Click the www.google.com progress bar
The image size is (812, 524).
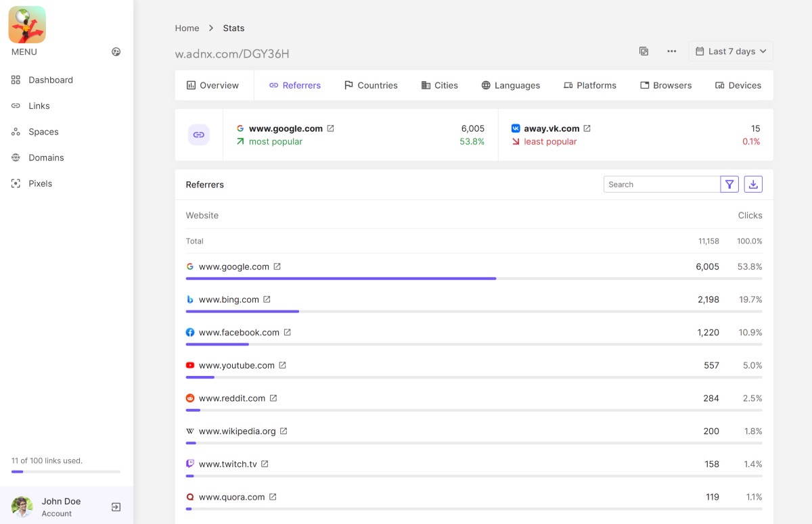pyautogui.click(x=474, y=279)
